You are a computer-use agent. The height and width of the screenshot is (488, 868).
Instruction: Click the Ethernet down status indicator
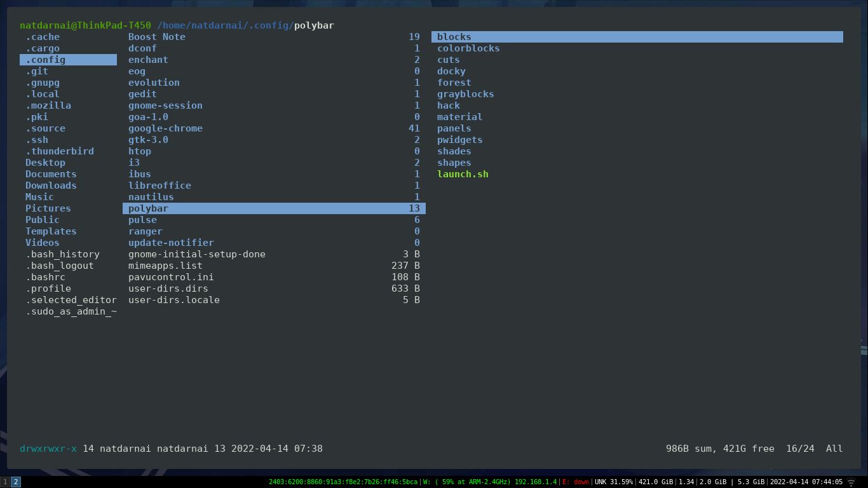[576, 482]
